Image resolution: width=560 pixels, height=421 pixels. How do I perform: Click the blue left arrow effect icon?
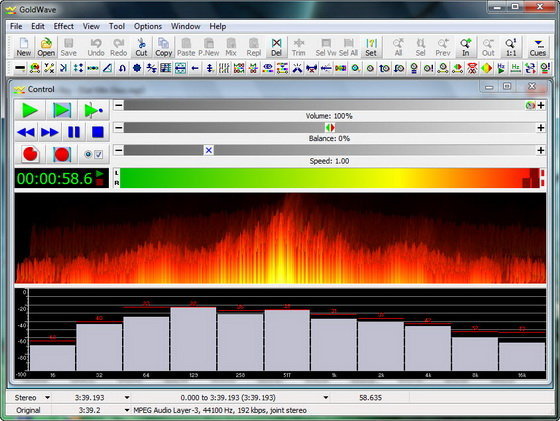coord(195,68)
